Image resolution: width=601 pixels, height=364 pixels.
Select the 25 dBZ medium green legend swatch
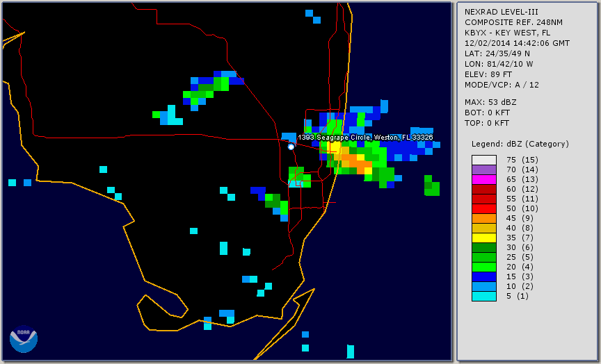pos(483,257)
